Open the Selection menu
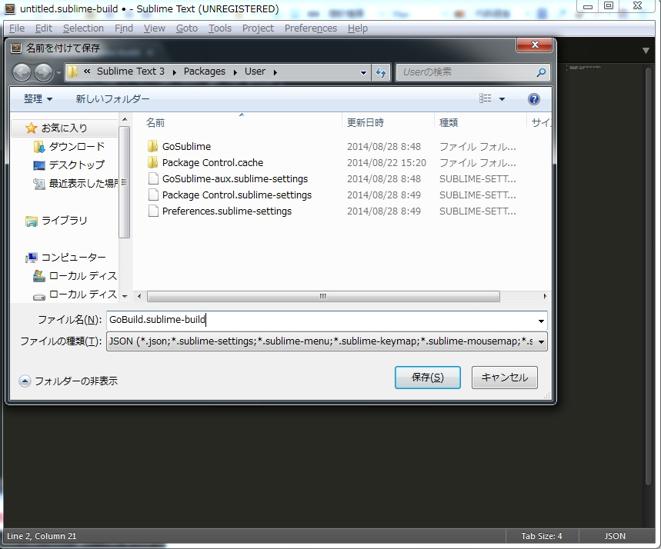661x549 pixels. 83,28
